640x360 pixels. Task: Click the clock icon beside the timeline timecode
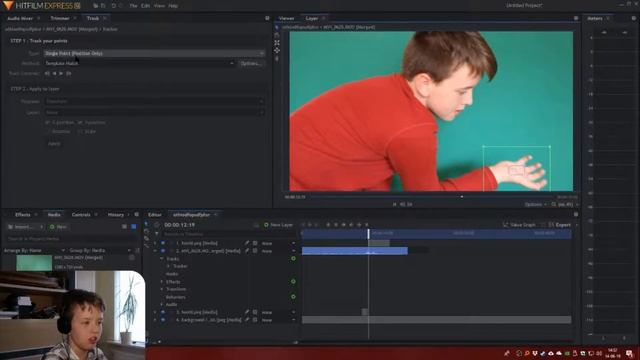point(157,225)
